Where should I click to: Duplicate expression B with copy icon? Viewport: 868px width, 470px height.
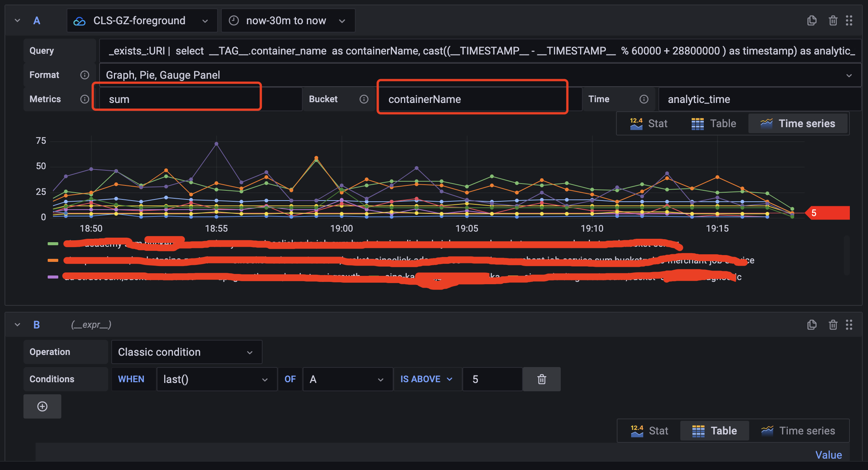pos(812,325)
